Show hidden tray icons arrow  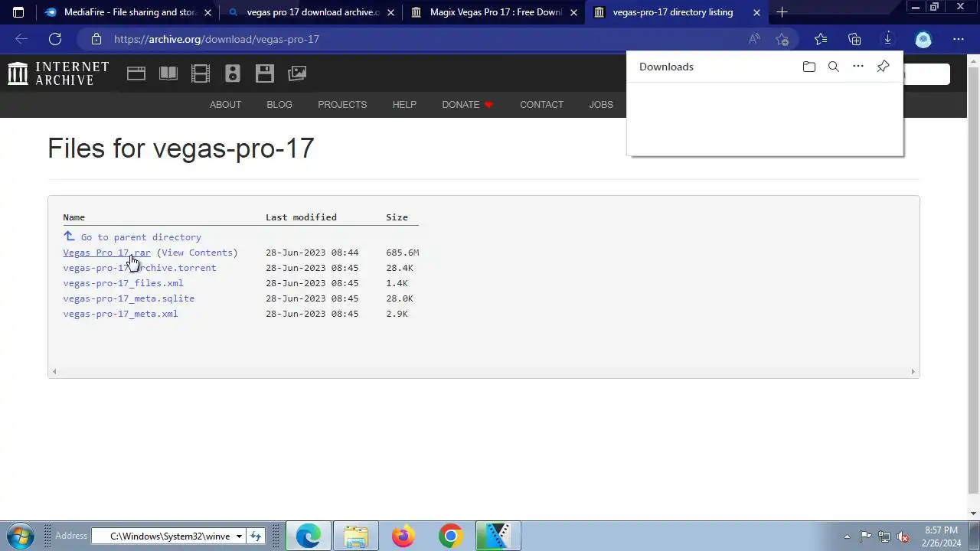pyautogui.click(x=847, y=536)
